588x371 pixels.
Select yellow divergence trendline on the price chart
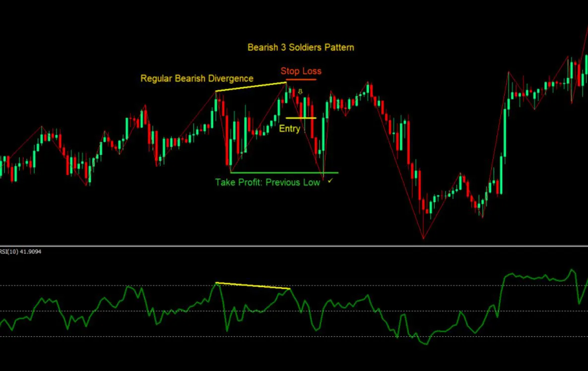(x=251, y=87)
